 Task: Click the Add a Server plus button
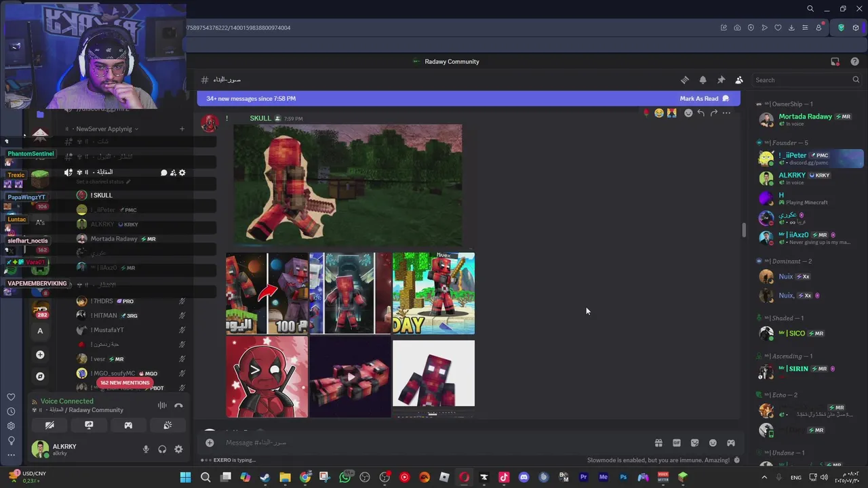pyautogui.click(x=40, y=354)
